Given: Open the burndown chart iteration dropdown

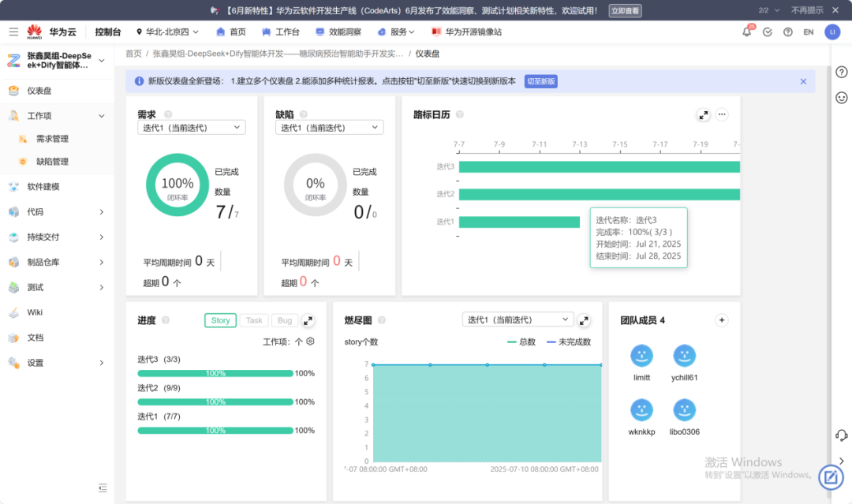Looking at the screenshot, I should click(x=517, y=320).
